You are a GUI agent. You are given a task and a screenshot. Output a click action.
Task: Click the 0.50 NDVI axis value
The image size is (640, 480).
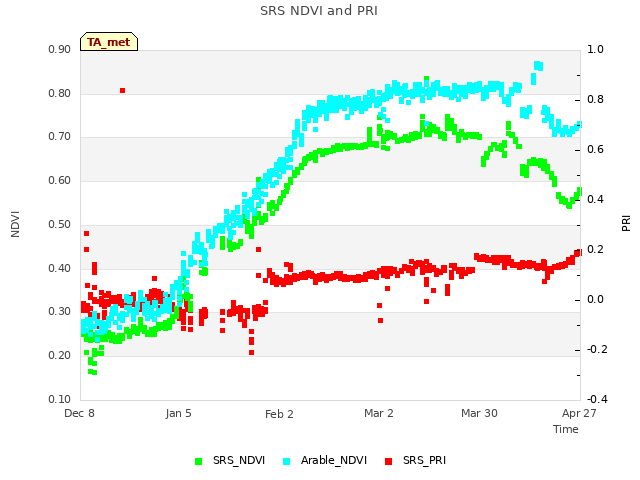tap(60, 224)
